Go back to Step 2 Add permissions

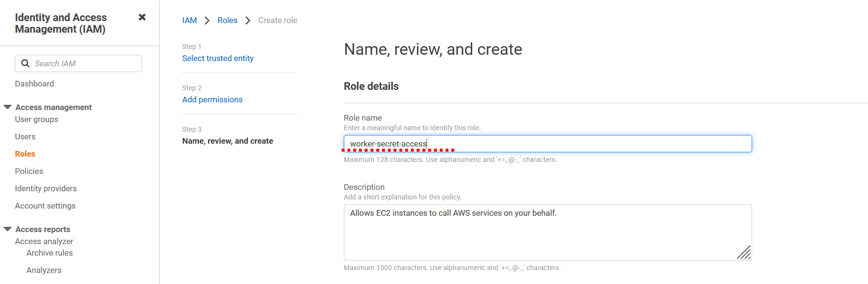[x=212, y=99]
